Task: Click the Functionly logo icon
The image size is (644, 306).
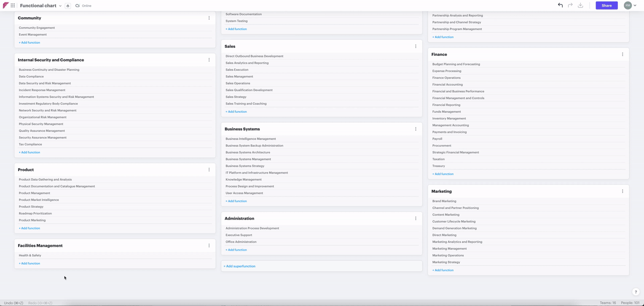Action: pos(6,6)
